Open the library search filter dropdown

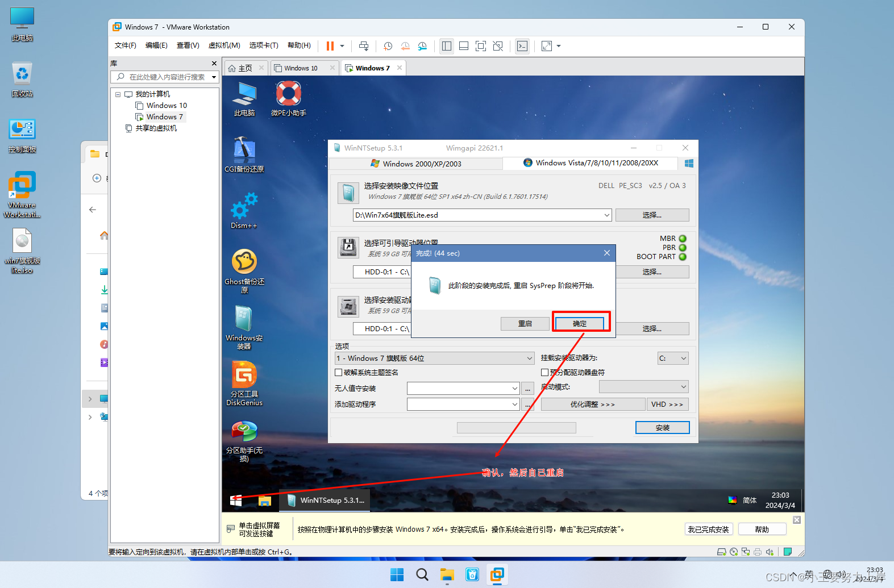tap(214, 77)
